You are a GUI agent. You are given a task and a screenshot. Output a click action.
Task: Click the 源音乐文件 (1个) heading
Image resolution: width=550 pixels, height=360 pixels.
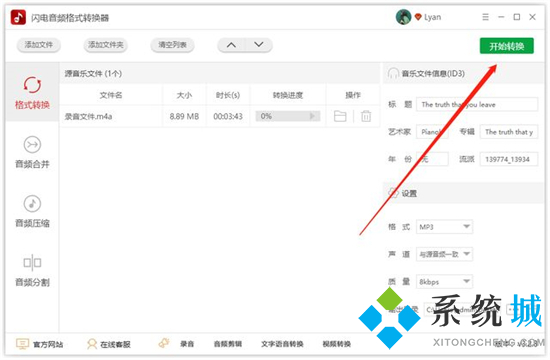click(93, 73)
